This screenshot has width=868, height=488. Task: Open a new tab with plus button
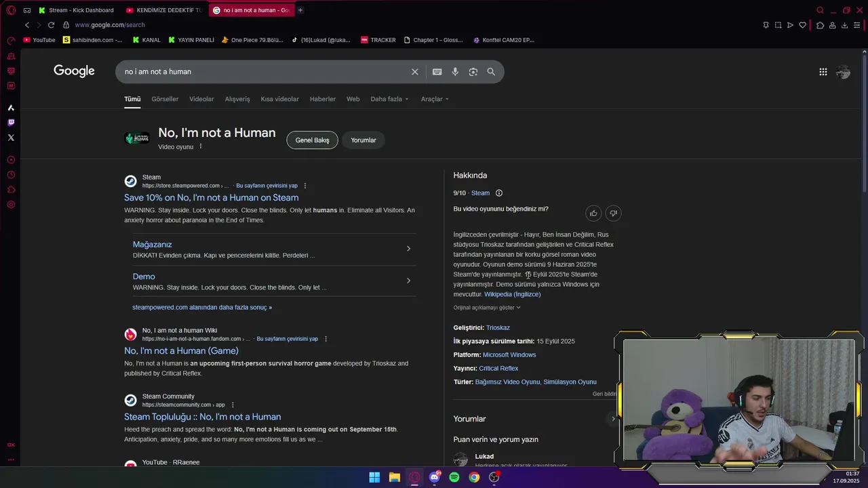300,10
